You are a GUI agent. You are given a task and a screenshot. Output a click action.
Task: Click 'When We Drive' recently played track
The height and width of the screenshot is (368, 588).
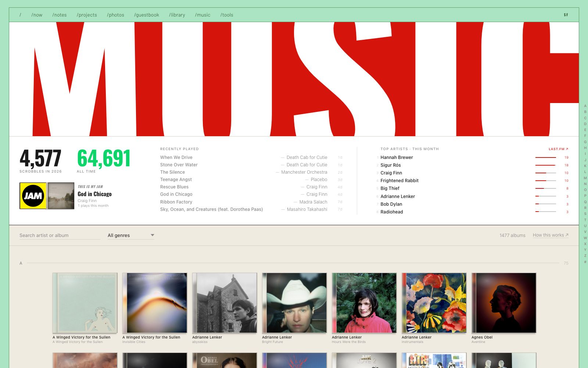click(x=176, y=158)
